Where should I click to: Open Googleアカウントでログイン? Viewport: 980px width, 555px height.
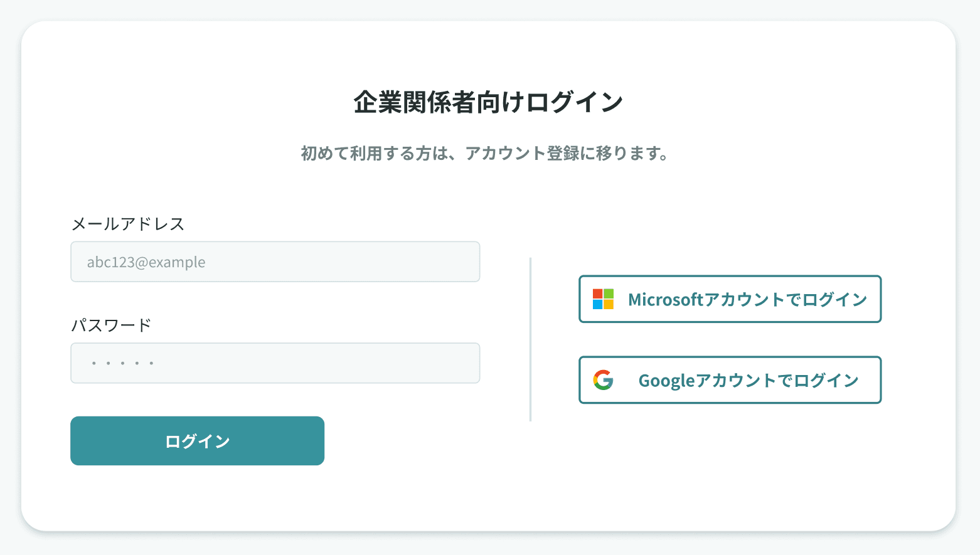coord(730,379)
